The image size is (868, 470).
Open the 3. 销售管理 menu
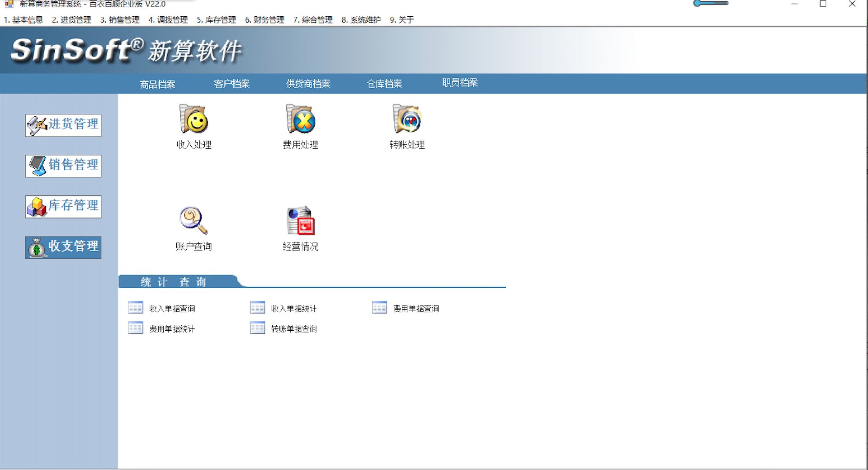[120, 20]
